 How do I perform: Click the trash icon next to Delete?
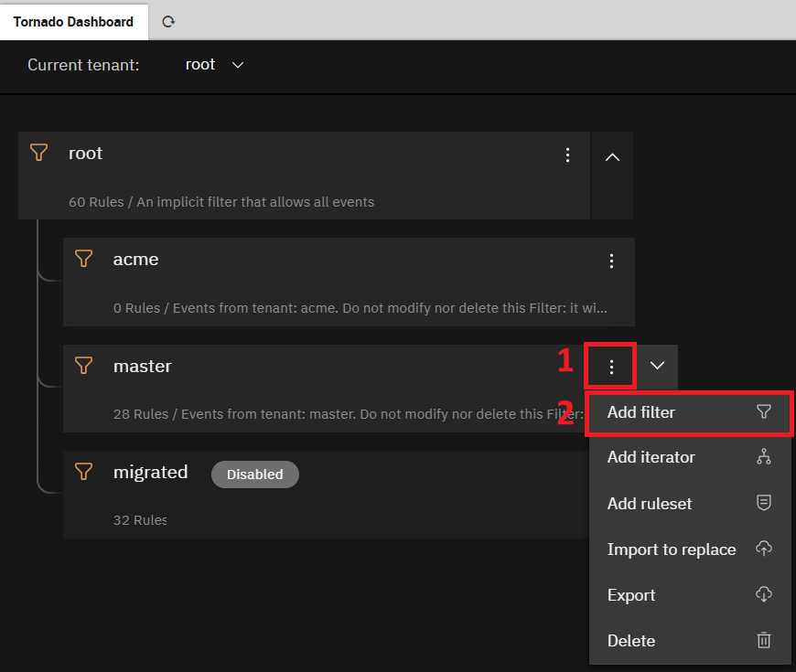[x=764, y=640]
